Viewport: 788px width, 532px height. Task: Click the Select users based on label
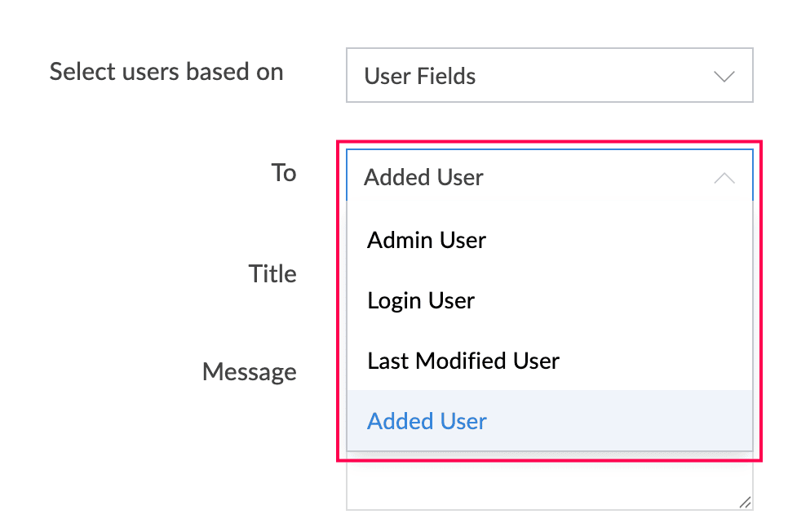[166, 72]
